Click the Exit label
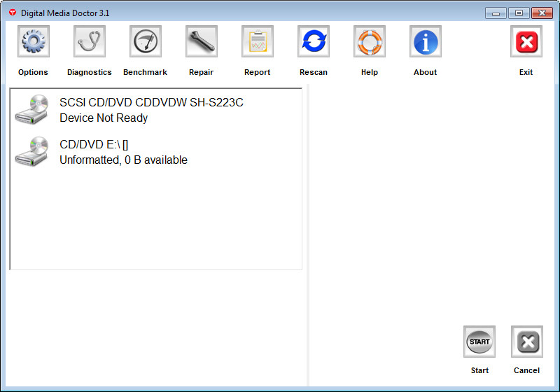Screen dimensions: 560x392 pos(526,72)
